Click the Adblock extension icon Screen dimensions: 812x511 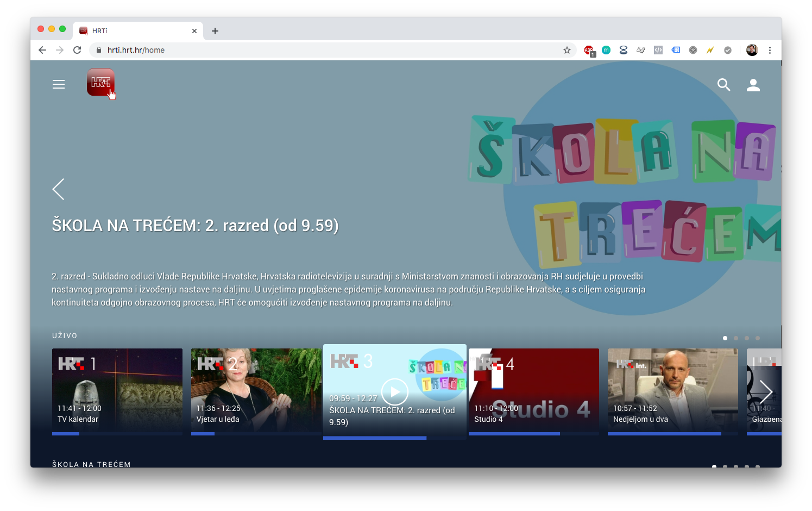coord(589,50)
